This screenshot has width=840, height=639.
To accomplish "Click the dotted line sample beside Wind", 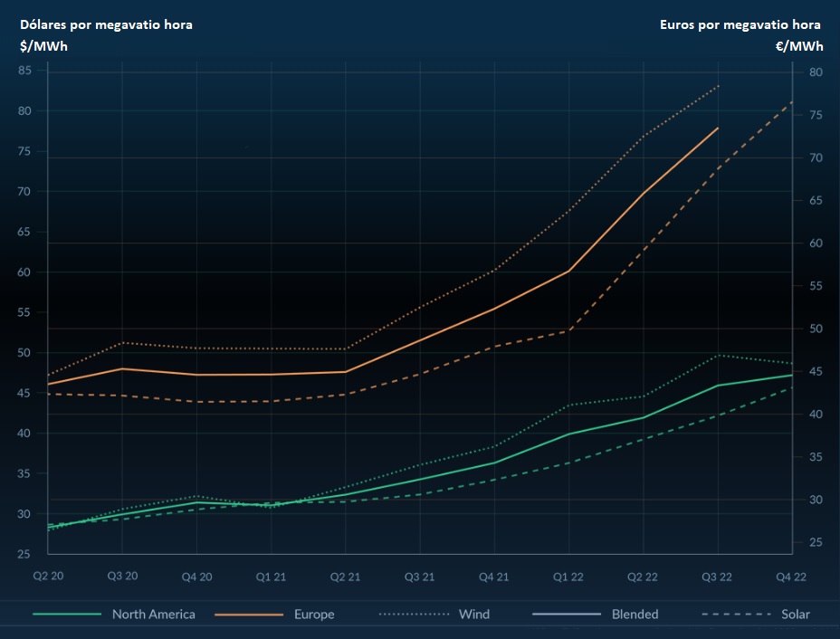I will 413,615.
